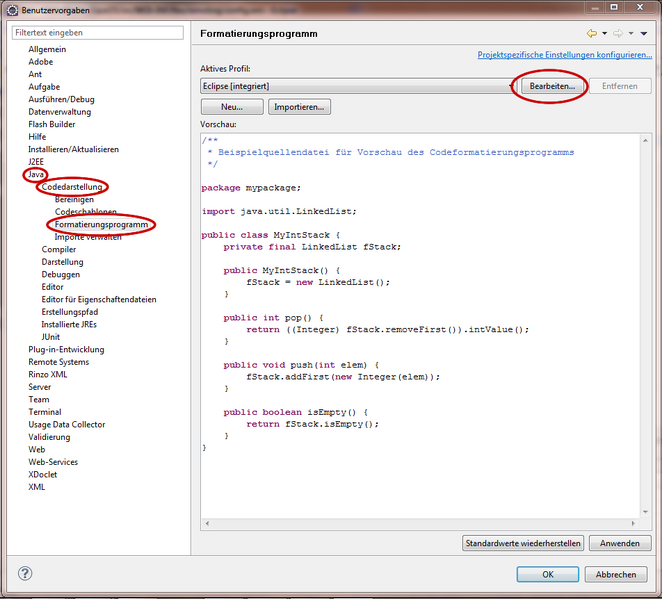Image resolution: width=662 pixels, height=599 pixels.
Task: Confirm with the OK button
Action: [548, 575]
